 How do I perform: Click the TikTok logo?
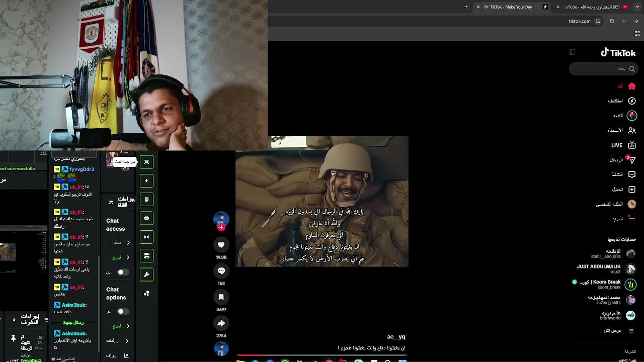pyautogui.click(x=618, y=53)
